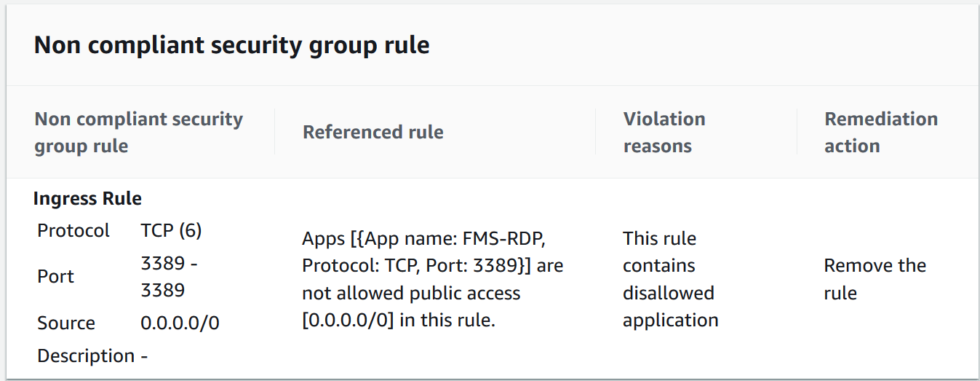
Task: Click the panel title 'Non compliant security group rule'
Action: point(231,45)
